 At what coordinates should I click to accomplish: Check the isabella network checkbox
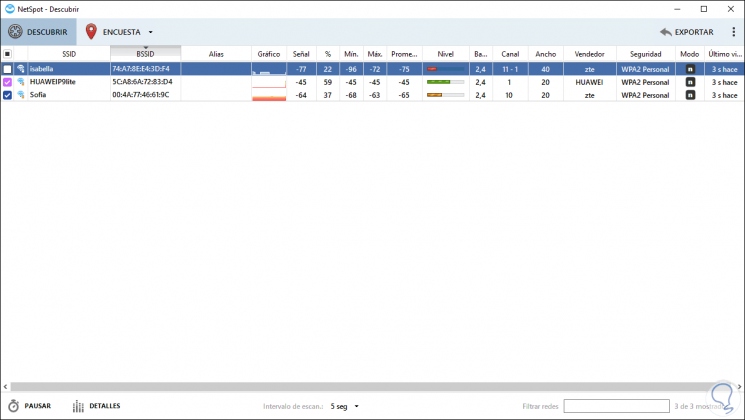click(8, 69)
